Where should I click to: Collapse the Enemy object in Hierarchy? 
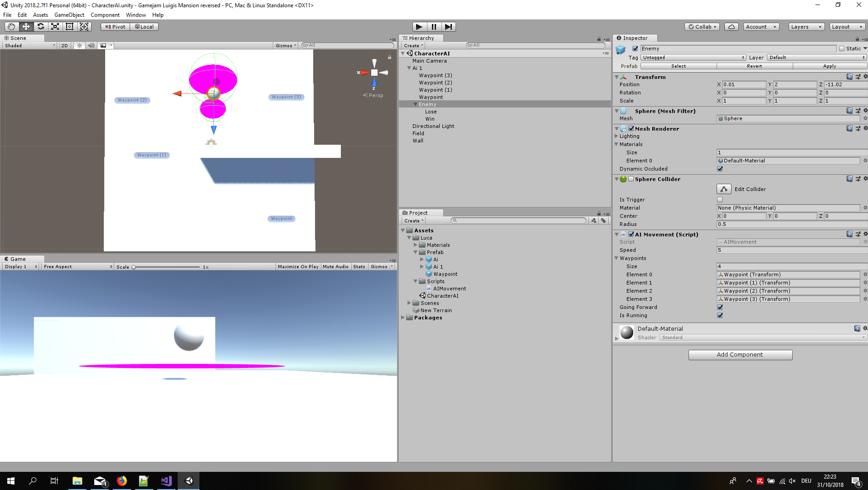(x=415, y=104)
